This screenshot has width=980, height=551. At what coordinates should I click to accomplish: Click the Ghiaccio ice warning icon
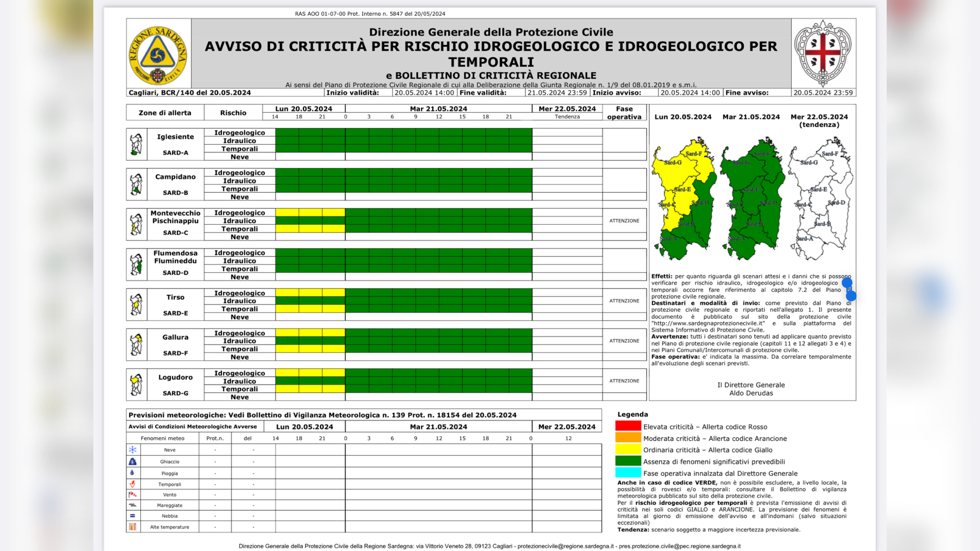pyautogui.click(x=133, y=462)
